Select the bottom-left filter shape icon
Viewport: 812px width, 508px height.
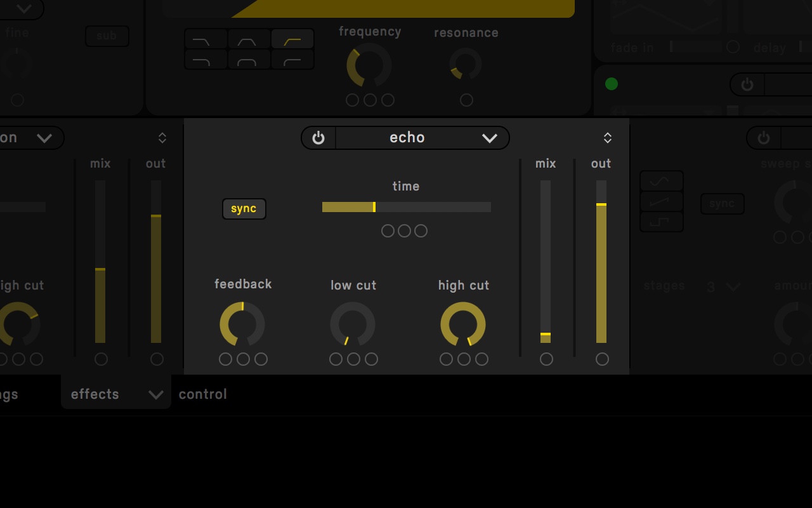tap(206, 59)
